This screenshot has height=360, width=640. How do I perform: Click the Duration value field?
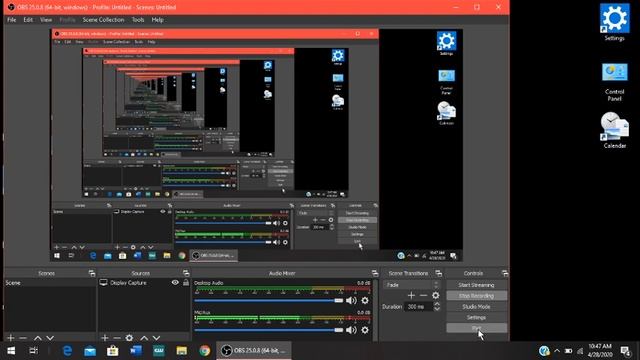coord(418,307)
